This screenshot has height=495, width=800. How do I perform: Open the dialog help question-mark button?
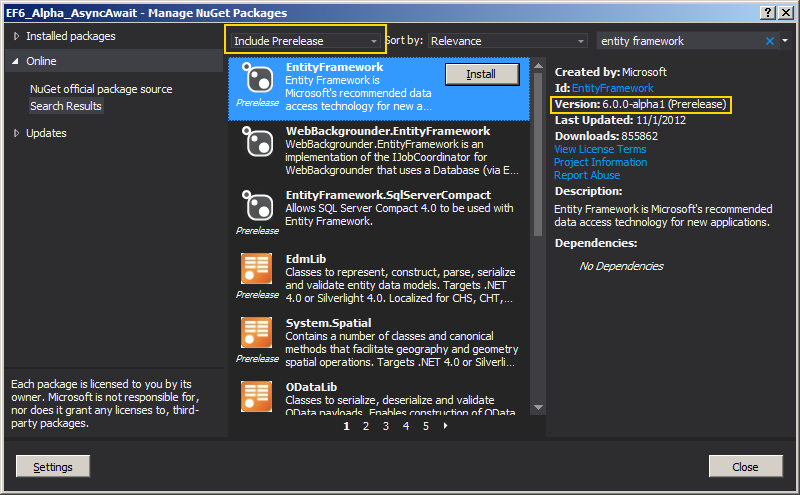(x=766, y=12)
